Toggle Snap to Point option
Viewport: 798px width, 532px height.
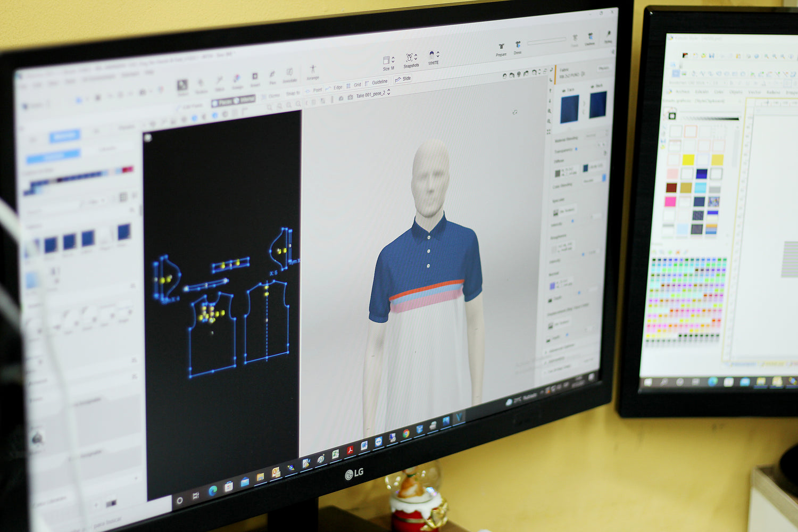coord(314,90)
